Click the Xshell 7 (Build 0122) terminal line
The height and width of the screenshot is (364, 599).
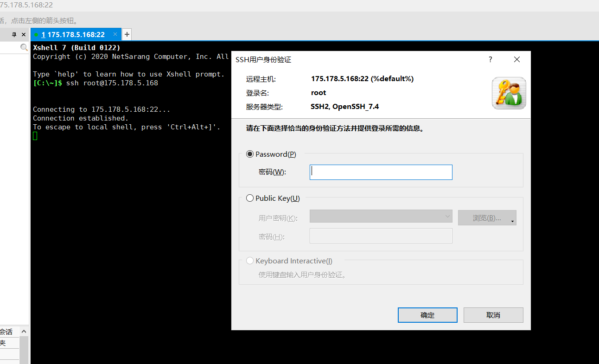[x=76, y=48]
